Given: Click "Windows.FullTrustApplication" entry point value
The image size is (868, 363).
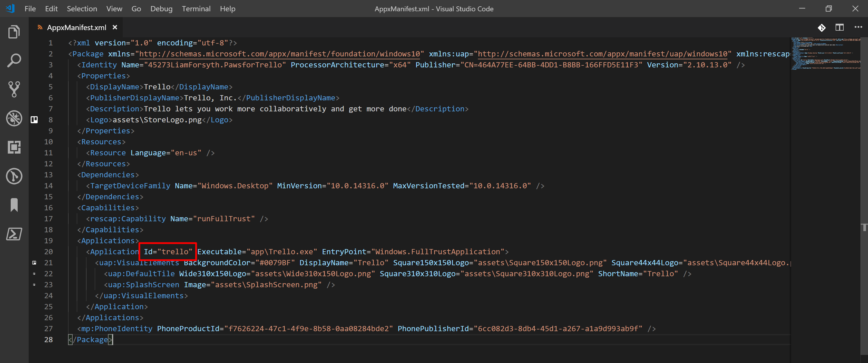Looking at the screenshot, I should click(438, 252).
